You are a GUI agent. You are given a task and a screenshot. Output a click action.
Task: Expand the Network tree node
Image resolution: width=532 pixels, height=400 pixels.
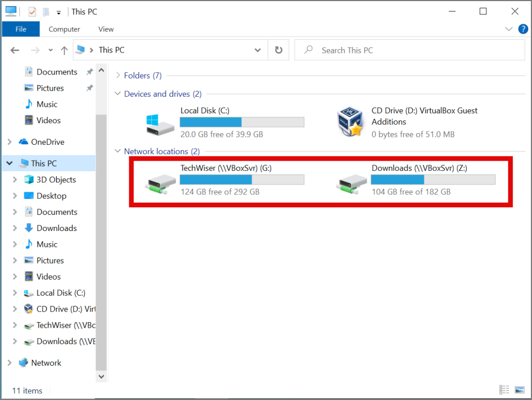[x=9, y=363]
